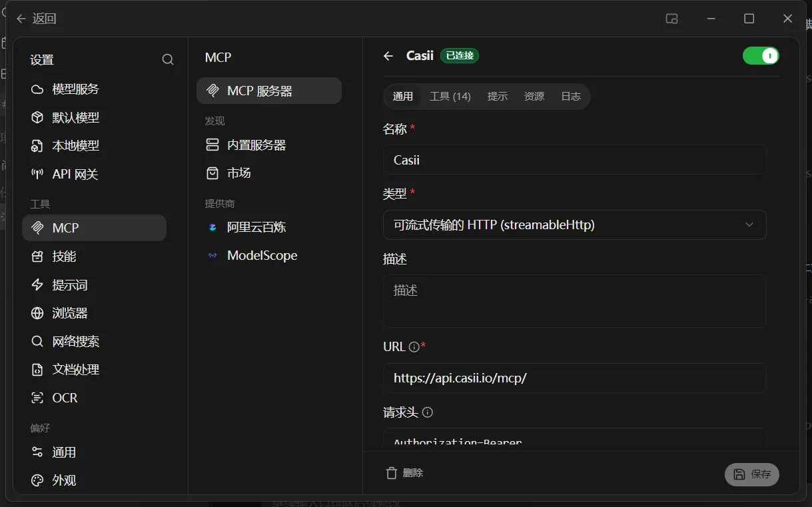Click the trash icon beside 删除
Image resolution: width=812 pixels, height=507 pixels.
(x=392, y=473)
